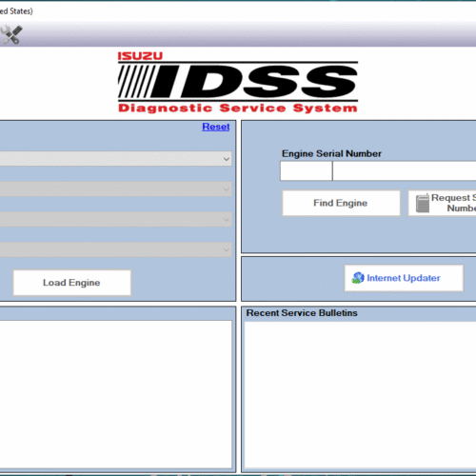Click the ISUZU IDSS logo banner
This screenshot has width=476, height=476.
(238, 83)
